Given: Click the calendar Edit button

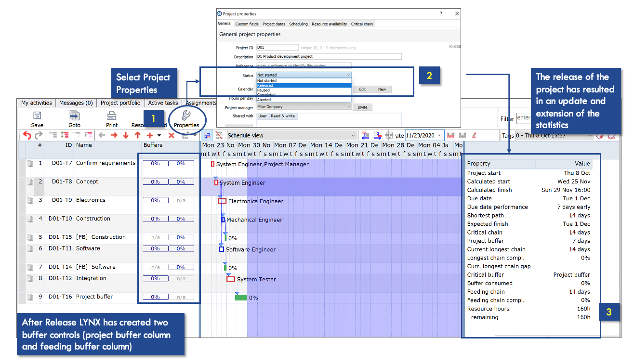Looking at the screenshot, I should [x=362, y=89].
